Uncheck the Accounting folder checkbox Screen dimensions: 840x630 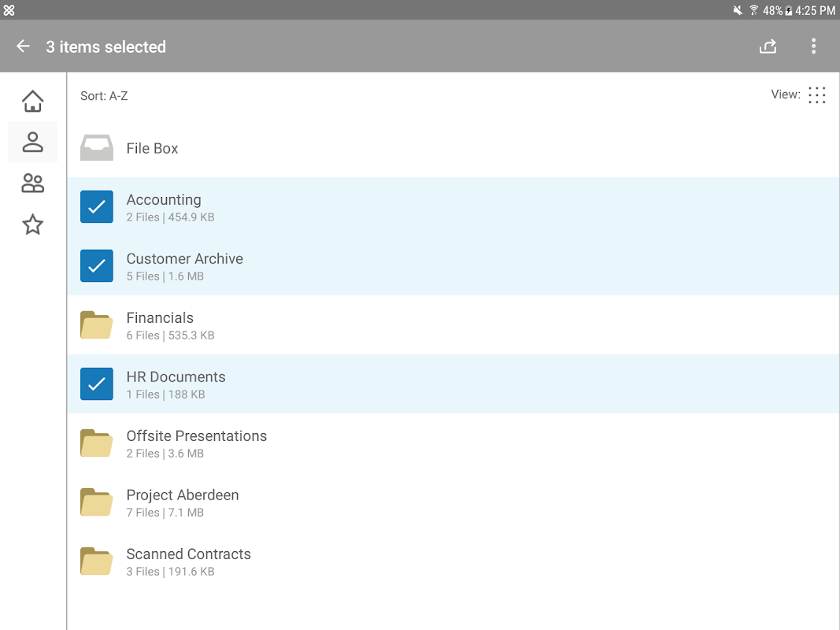pyautogui.click(x=97, y=207)
